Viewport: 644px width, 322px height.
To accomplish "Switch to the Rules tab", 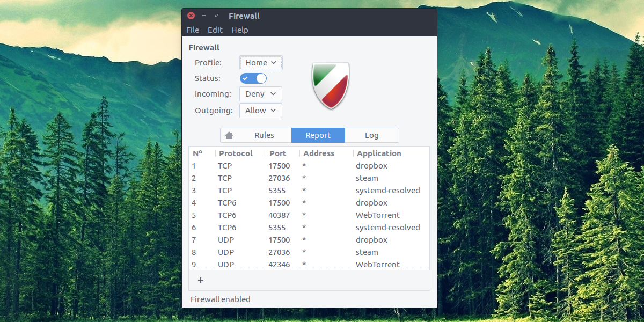I will tap(264, 135).
